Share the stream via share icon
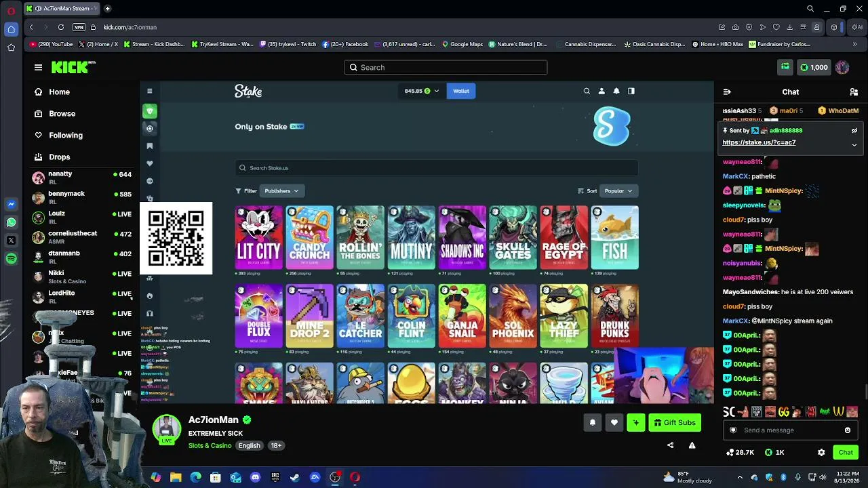The image size is (868, 488). click(671, 445)
